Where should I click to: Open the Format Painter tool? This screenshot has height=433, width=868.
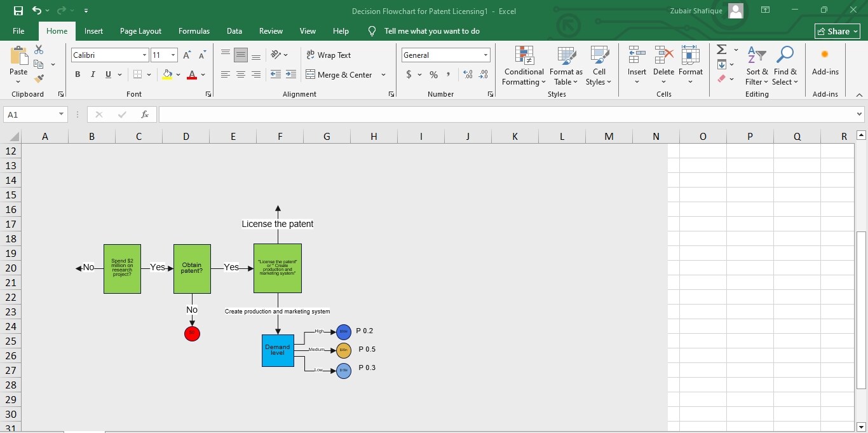[39, 78]
